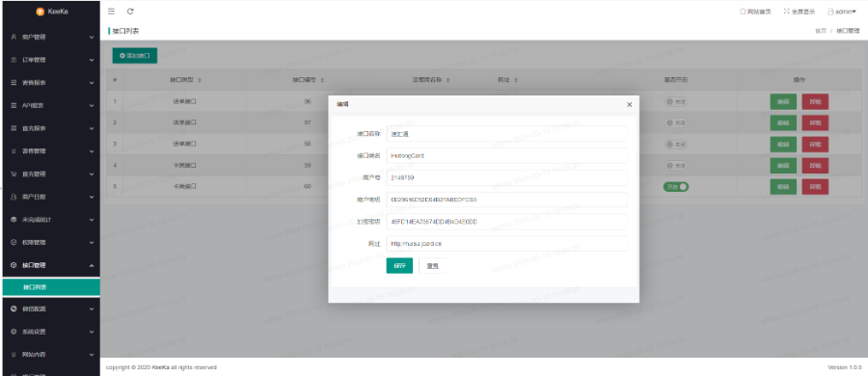This screenshot has width=868, height=376.
Task: Click the 网址 URL input field
Action: click(506, 244)
